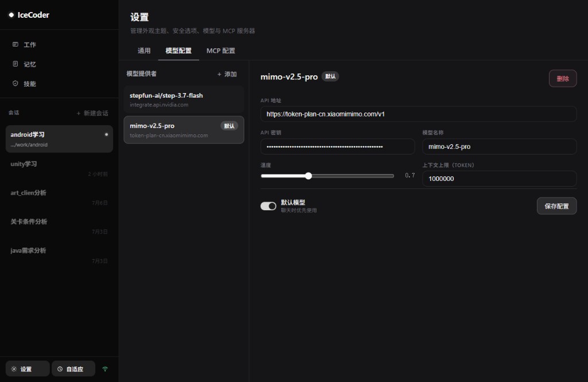Click the status dot on android学习

click(106, 134)
